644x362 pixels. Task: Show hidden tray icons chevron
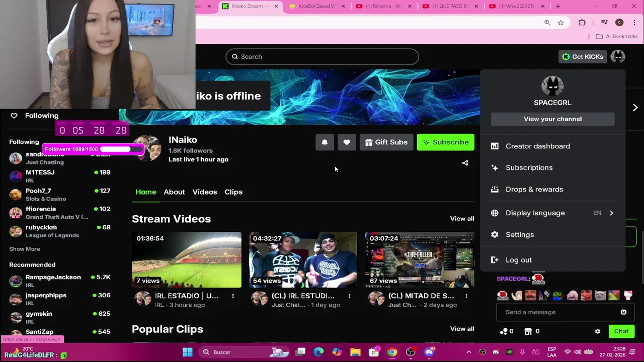coord(469,352)
